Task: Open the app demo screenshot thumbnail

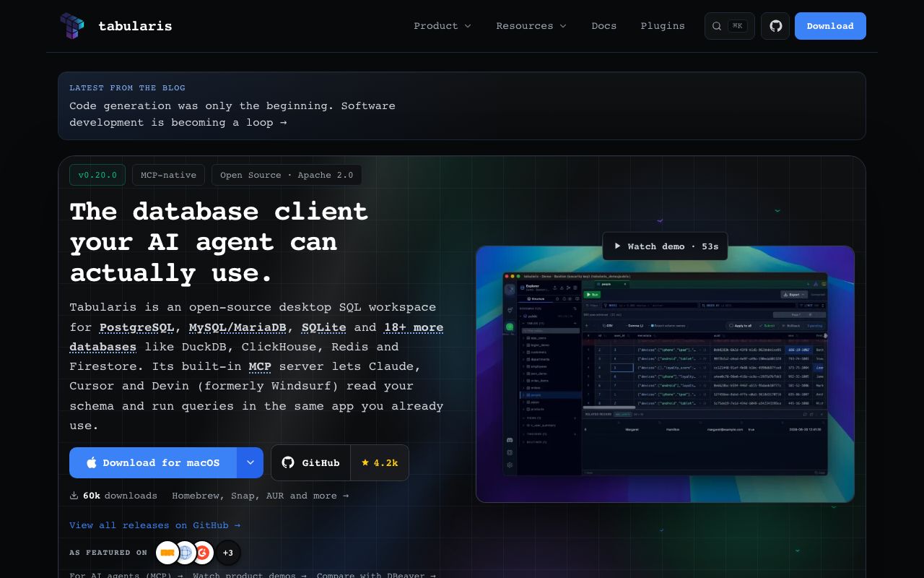Action: 665,374
